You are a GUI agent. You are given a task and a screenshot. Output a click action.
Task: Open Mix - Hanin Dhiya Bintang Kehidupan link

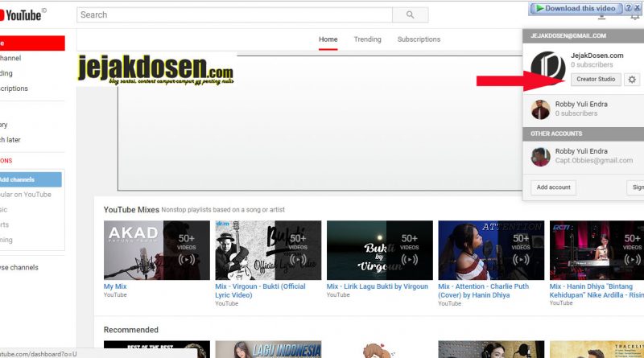[x=597, y=290]
